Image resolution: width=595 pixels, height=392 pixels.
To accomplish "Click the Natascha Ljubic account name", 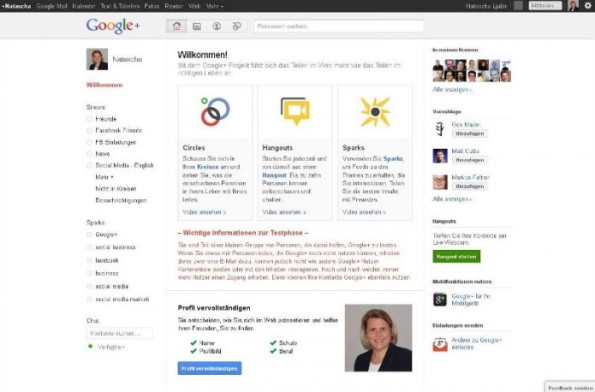I will (486, 6).
